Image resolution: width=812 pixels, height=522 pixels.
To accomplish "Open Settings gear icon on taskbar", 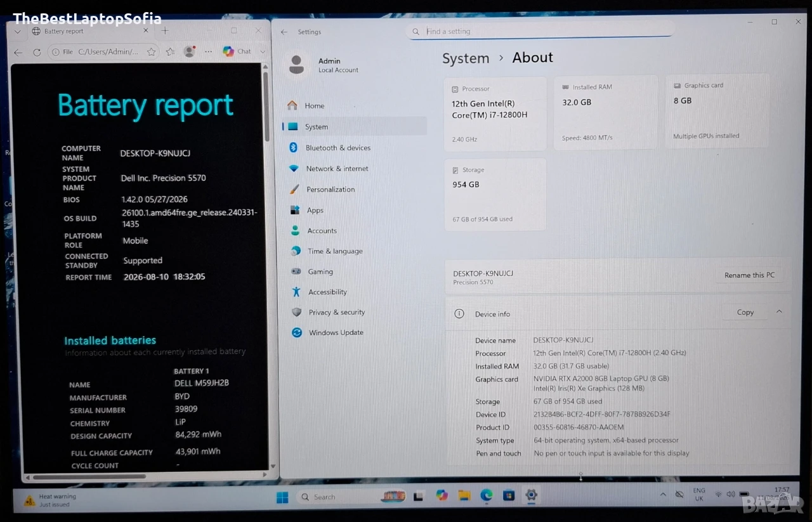I will [x=532, y=495].
